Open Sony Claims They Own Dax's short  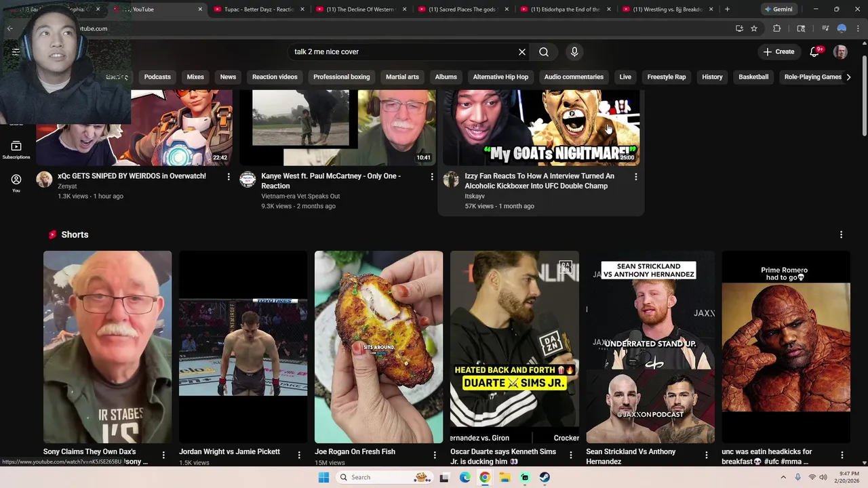coord(107,347)
